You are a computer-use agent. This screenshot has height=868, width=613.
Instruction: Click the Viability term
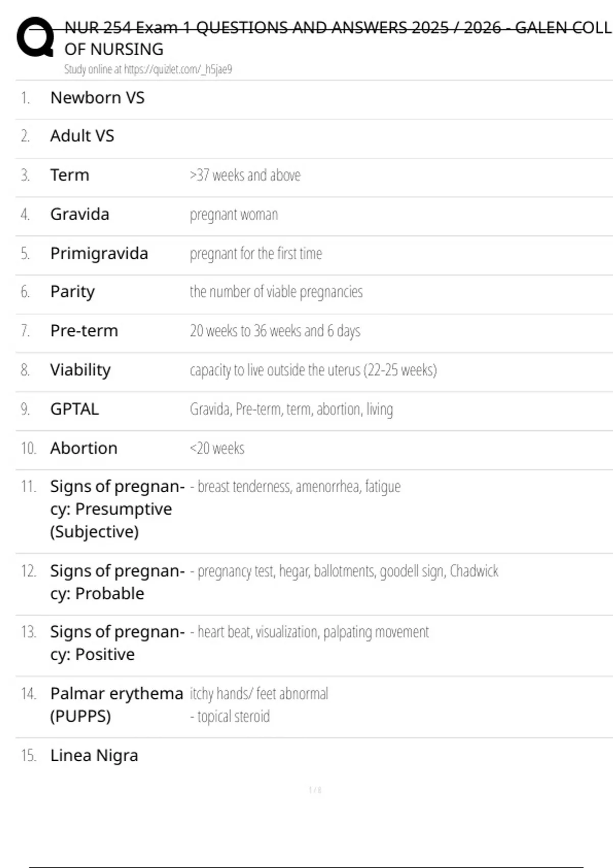click(80, 370)
